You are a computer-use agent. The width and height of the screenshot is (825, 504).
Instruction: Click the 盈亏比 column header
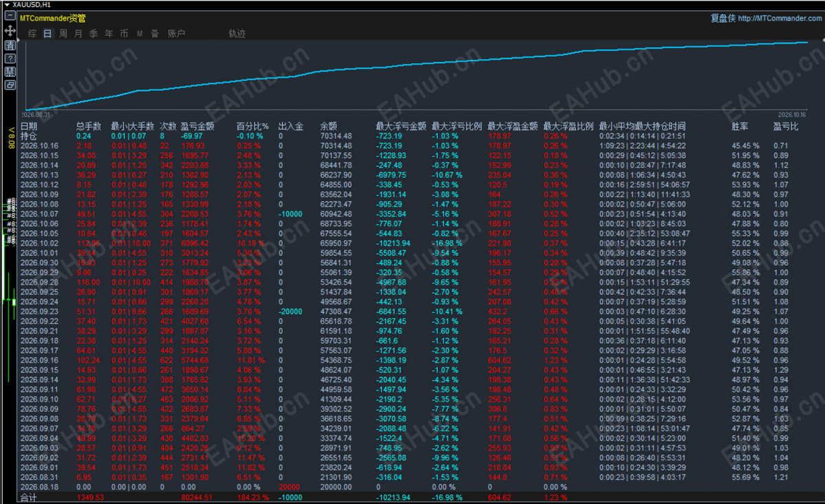pos(786,126)
